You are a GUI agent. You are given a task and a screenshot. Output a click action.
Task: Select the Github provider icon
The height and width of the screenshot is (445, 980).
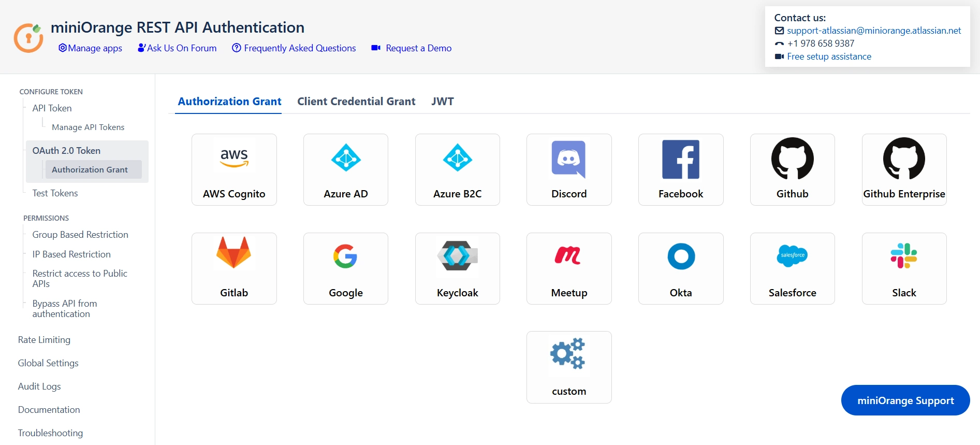click(x=793, y=158)
